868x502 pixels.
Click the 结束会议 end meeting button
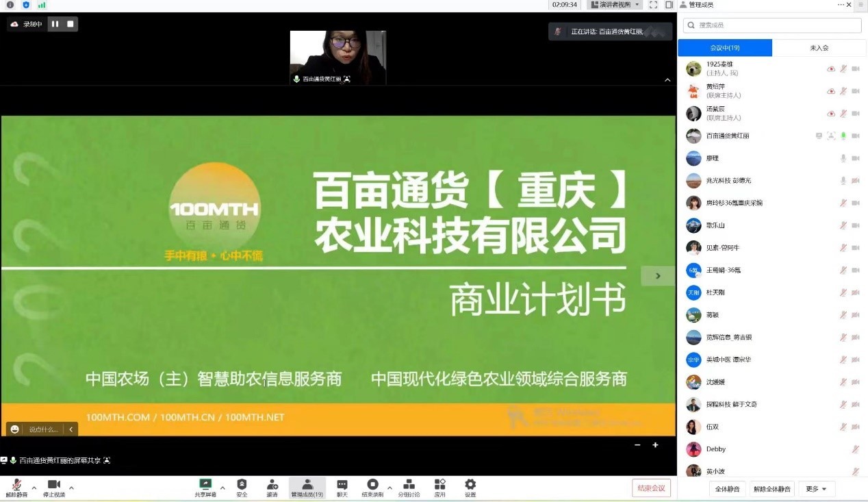coord(651,488)
